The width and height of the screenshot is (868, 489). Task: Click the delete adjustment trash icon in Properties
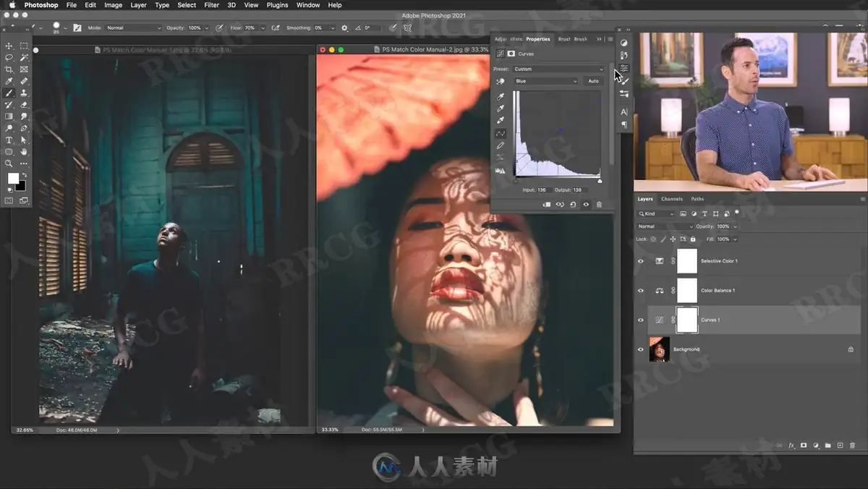tap(599, 205)
